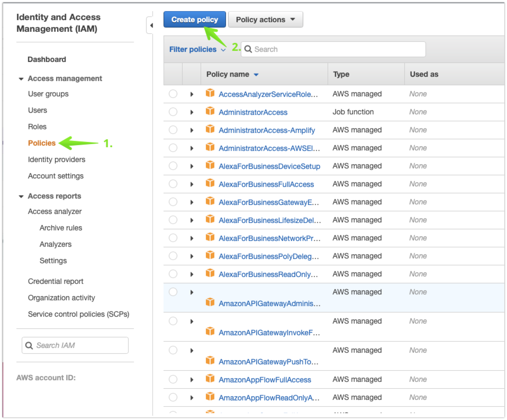Image resolution: width=507 pixels, height=420 pixels.
Task: Click the magnifier icon in the policy Search box
Action: (248, 49)
